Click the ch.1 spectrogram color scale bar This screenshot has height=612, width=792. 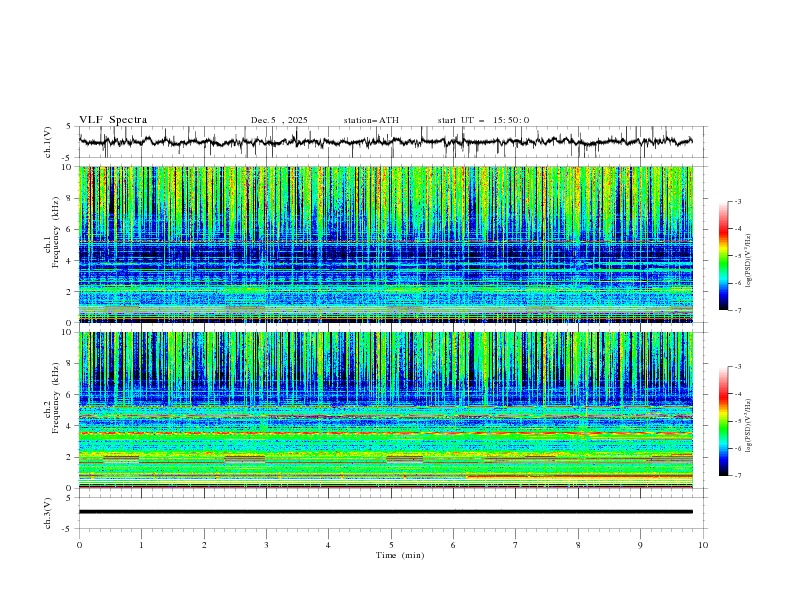click(x=723, y=255)
